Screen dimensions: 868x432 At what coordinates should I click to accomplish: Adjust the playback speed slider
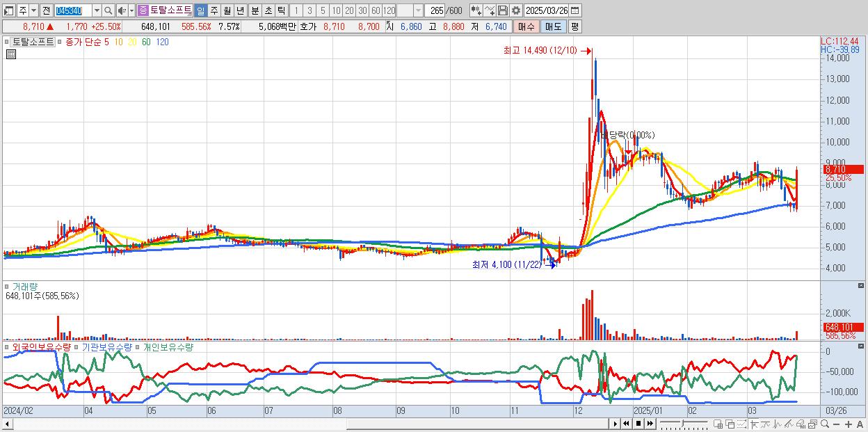pos(683,423)
